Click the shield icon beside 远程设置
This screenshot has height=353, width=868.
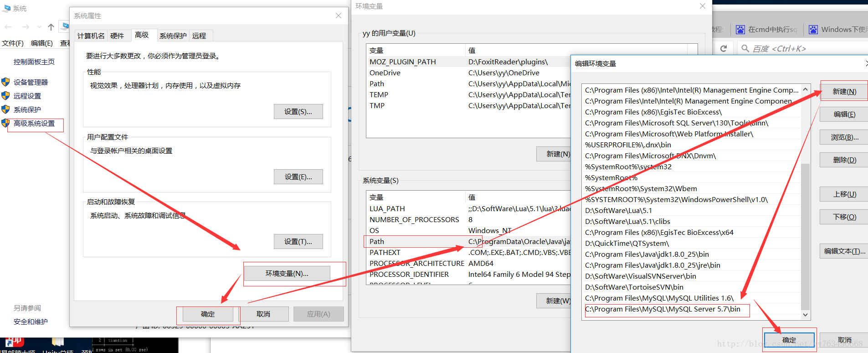5,96
